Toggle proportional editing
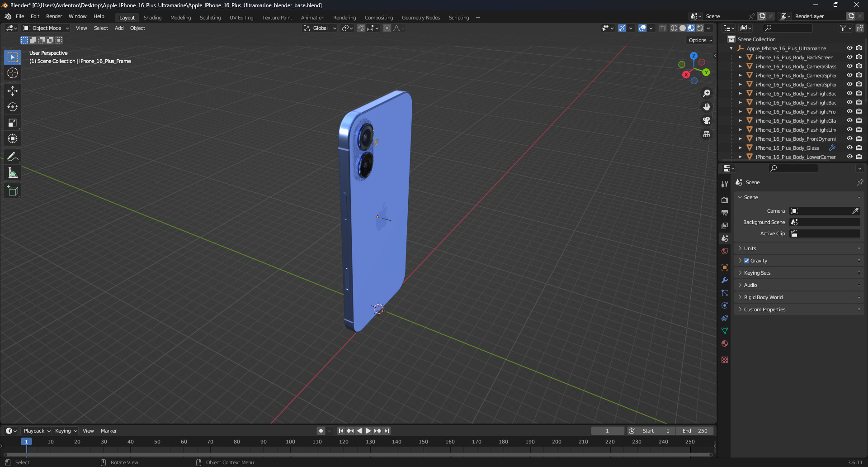Screen dimensions: 868x467 [x=387, y=28]
